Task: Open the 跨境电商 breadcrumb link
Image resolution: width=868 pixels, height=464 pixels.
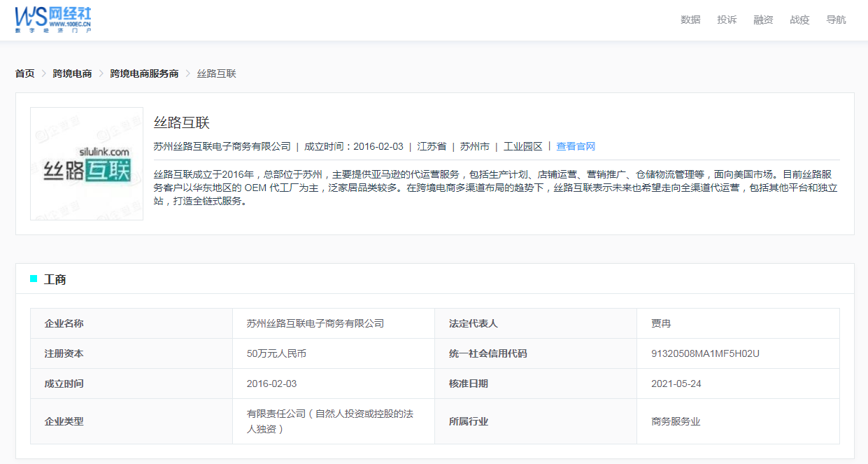Action: [72, 73]
